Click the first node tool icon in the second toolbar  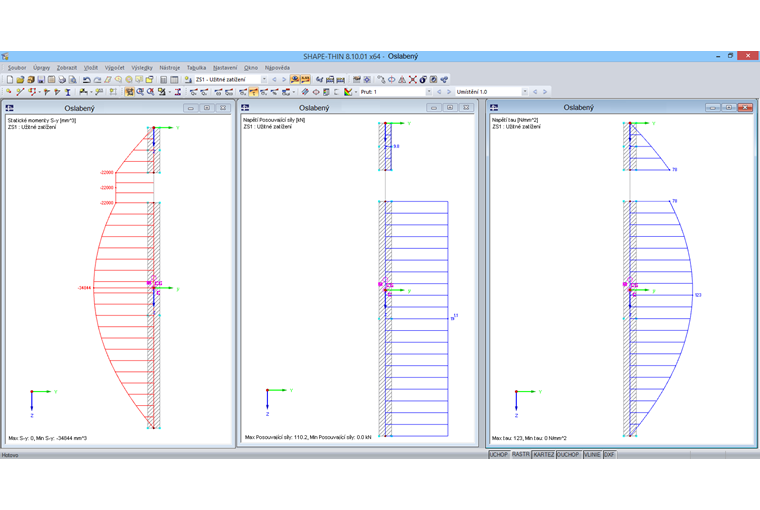[9, 92]
